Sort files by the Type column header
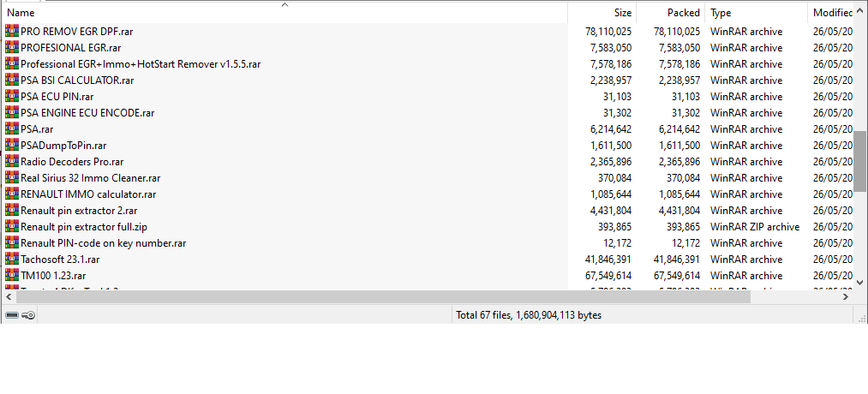This screenshot has height=394, width=868. pyautogui.click(x=756, y=13)
